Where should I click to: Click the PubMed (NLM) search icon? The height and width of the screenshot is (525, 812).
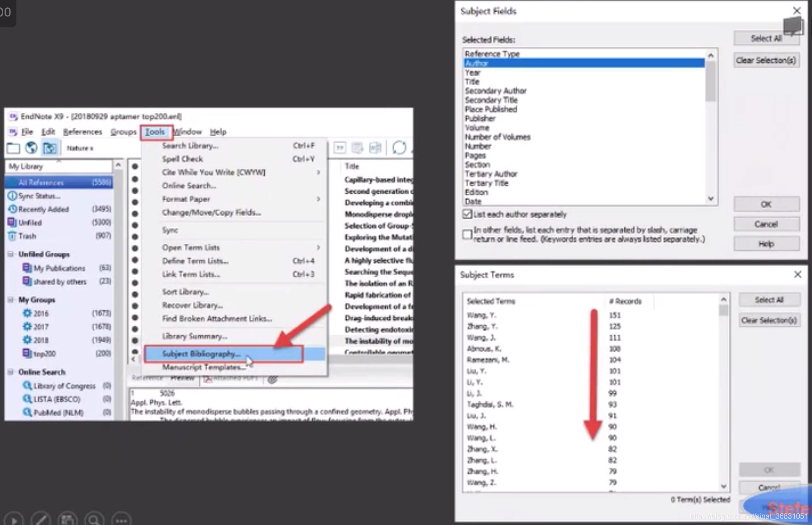point(27,412)
